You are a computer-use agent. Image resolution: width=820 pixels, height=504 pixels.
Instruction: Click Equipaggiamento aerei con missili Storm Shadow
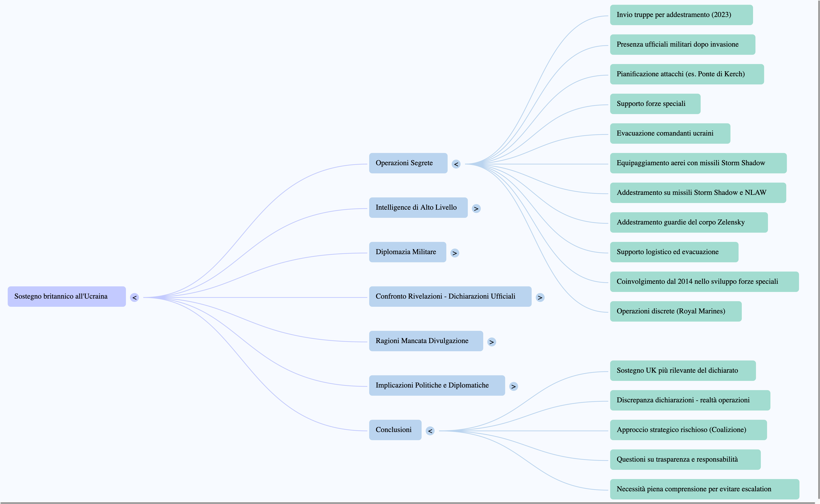(x=698, y=163)
